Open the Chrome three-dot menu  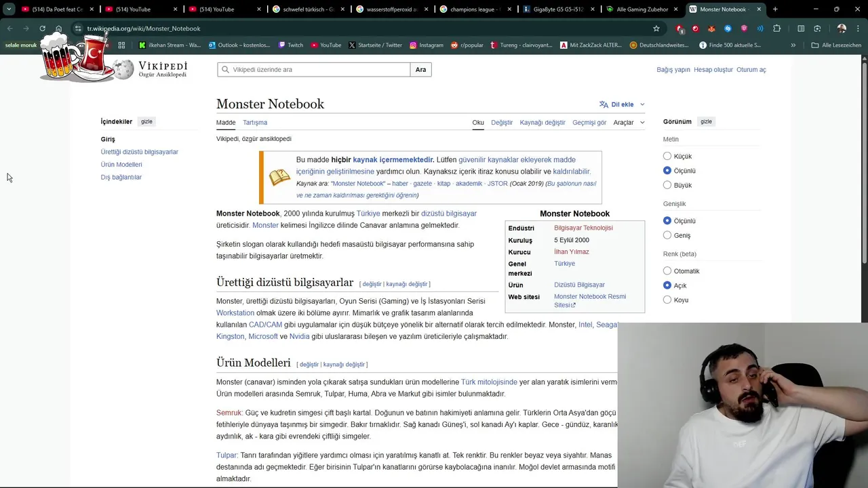coord(858,28)
